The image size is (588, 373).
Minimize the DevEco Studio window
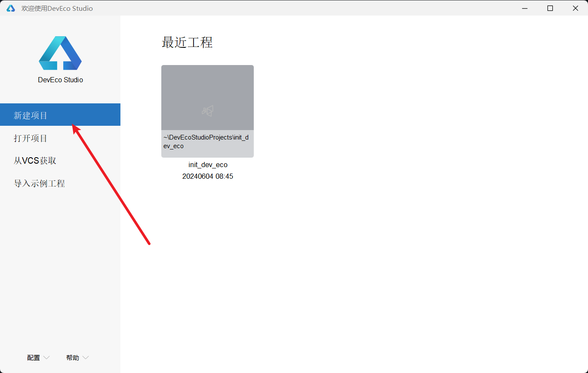click(x=525, y=8)
